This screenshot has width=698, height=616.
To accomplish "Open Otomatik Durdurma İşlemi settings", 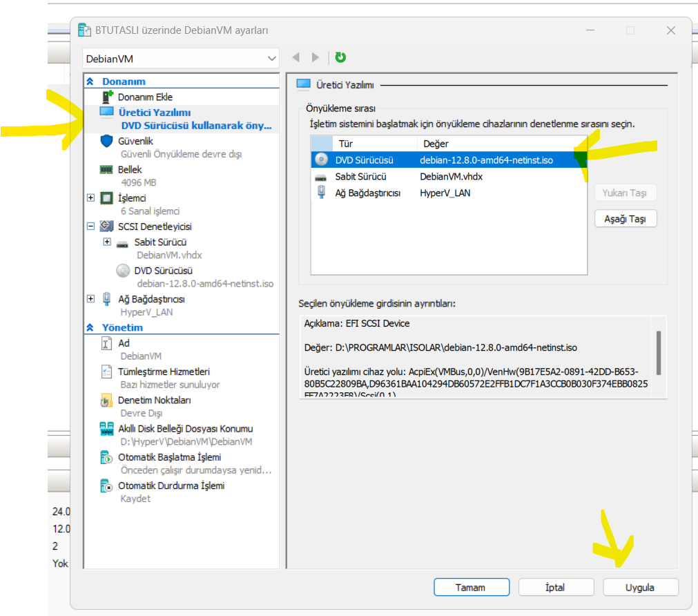I will pyautogui.click(x=171, y=485).
